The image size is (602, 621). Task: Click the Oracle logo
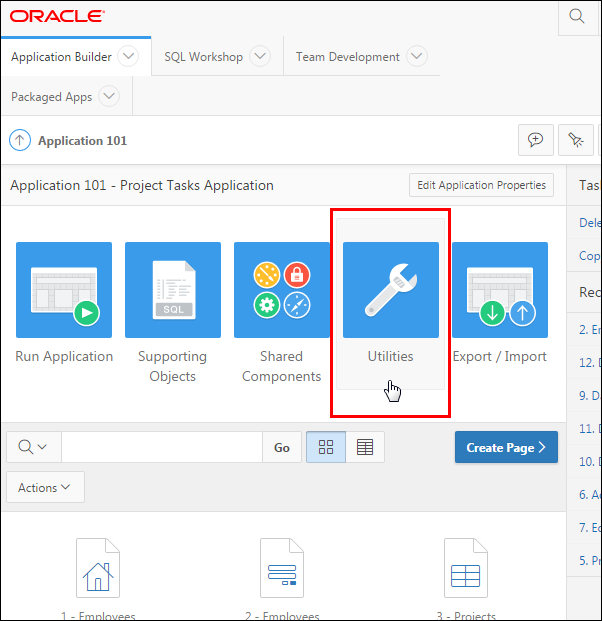[x=57, y=16]
